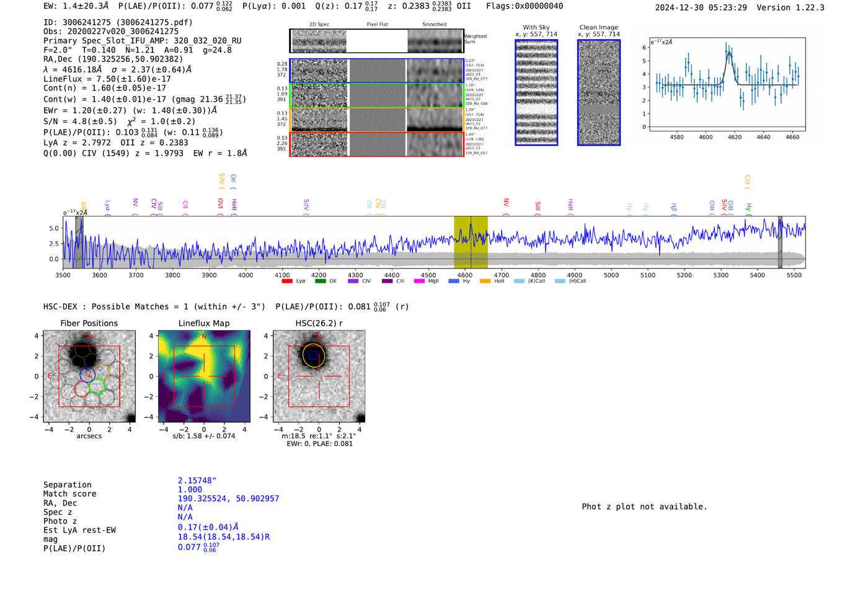The height and width of the screenshot is (591, 868).
Task: Click the red Lyα legend swatch
Action: [286, 281]
